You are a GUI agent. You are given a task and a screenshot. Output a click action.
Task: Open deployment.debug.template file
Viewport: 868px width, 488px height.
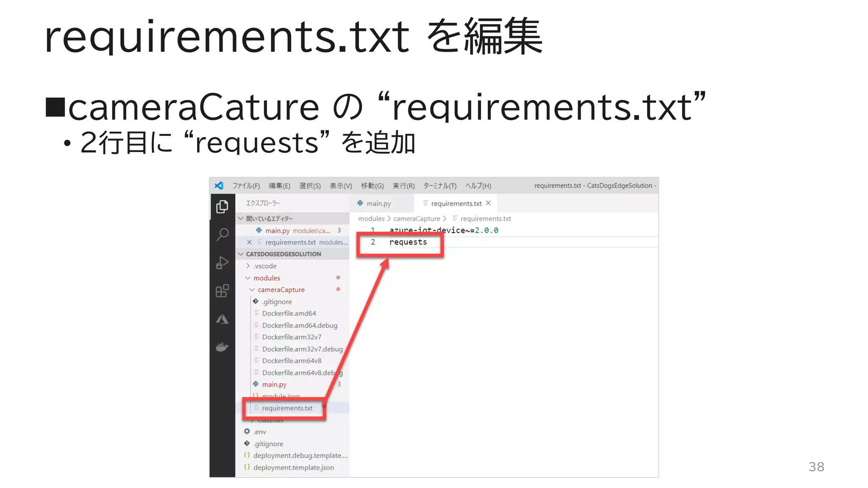click(x=292, y=455)
